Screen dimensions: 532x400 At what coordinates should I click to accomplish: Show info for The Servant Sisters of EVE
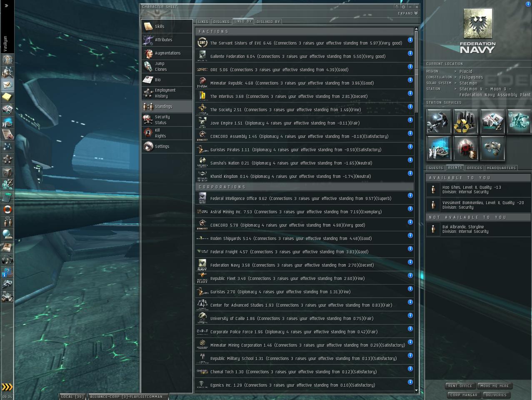click(x=410, y=40)
